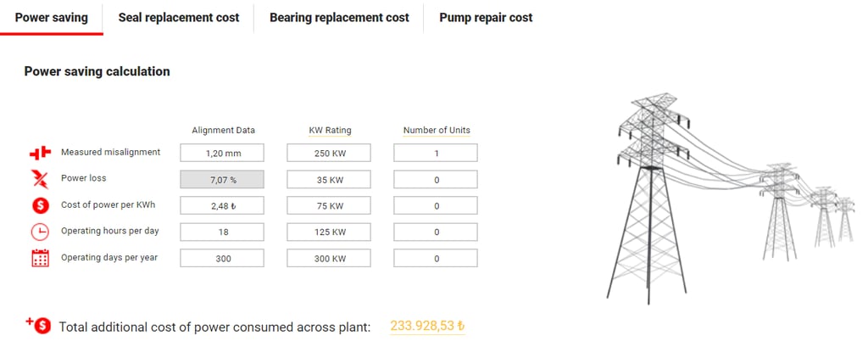Click the total additional cost dollar icon
This screenshot has height=358, width=868.
(39, 326)
